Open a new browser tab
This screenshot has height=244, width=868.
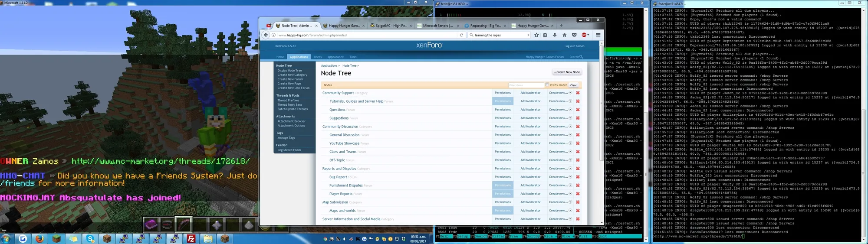coord(561,26)
